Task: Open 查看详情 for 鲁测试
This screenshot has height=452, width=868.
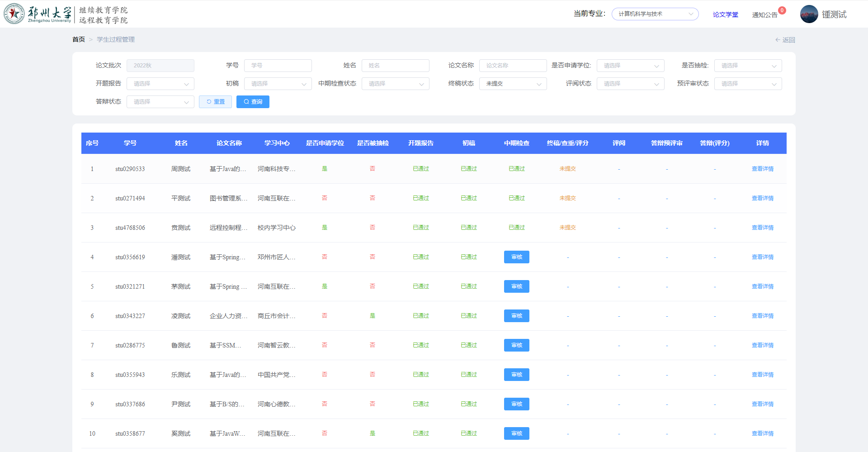Action: point(762,345)
